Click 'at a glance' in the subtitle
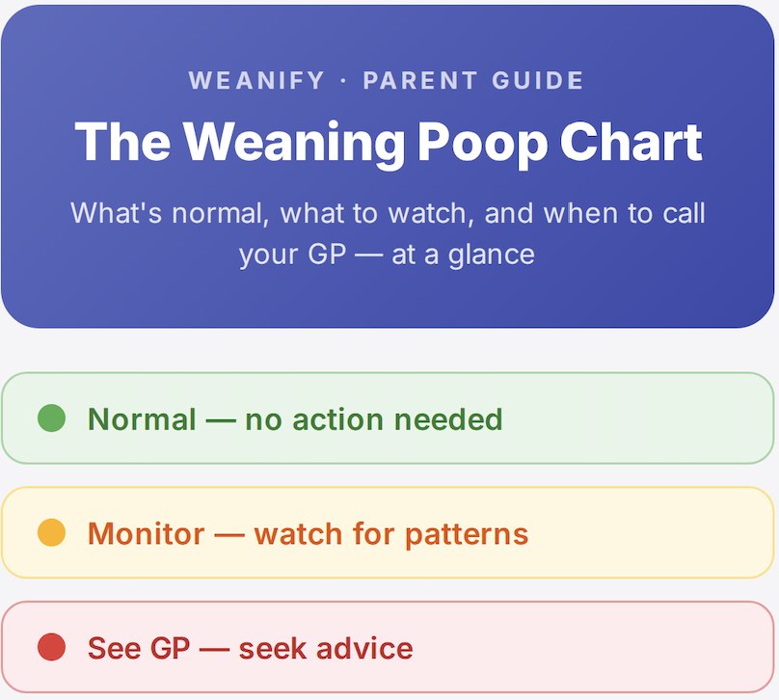 point(463,255)
